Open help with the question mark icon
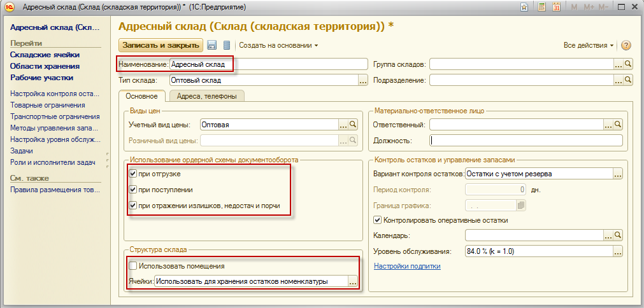 626,45
